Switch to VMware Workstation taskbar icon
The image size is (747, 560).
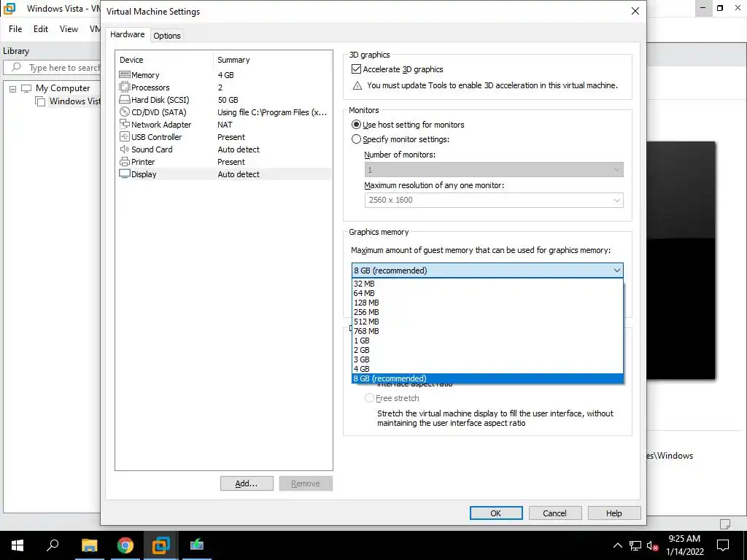[161, 545]
